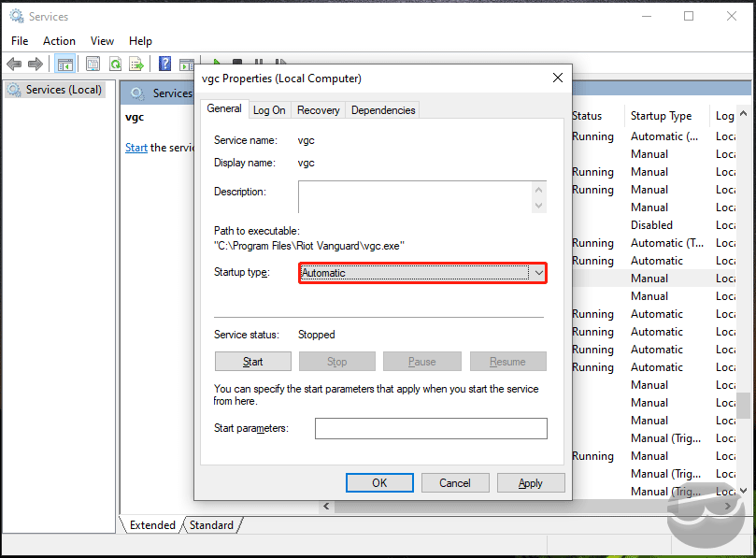Viewport: 756px width, 558px height.
Task: Select the General tab
Action: tap(224, 108)
